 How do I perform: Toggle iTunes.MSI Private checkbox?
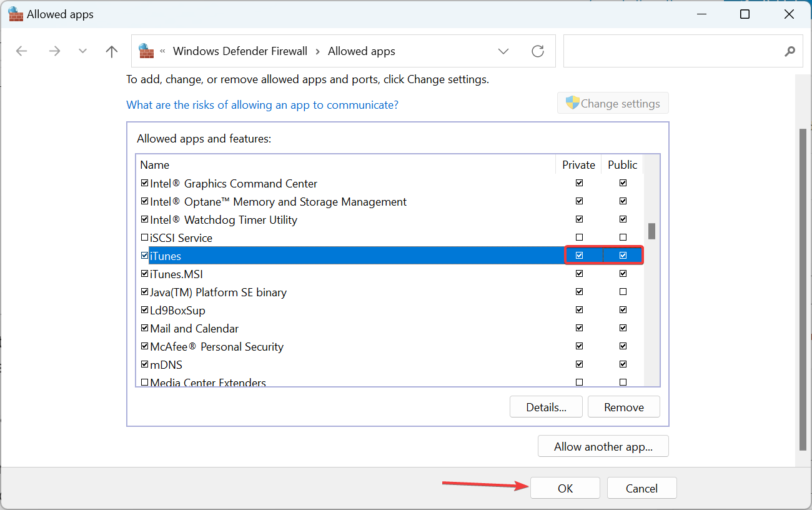pos(579,274)
